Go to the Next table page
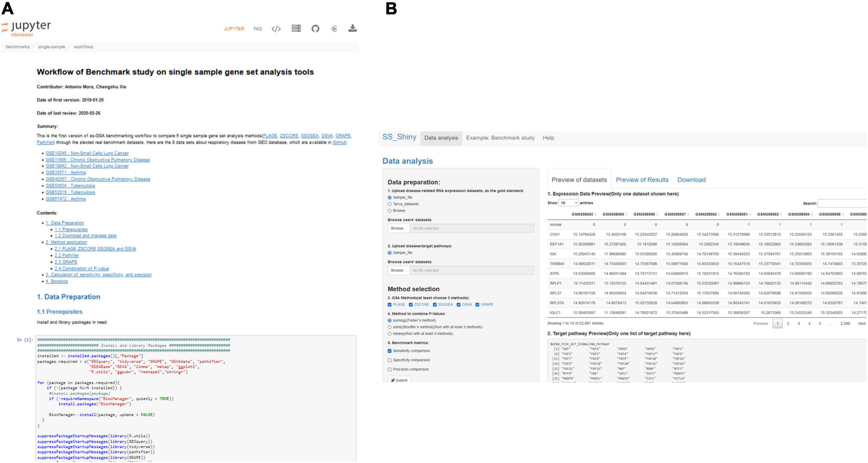The image size is (868, 463). pos(862,324)
